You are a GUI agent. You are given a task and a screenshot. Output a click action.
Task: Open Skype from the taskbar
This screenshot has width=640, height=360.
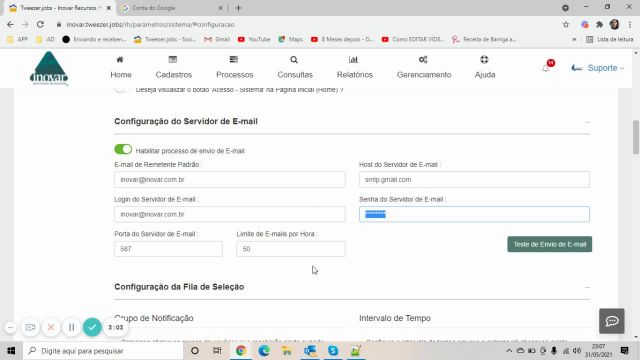coord(333,351)
